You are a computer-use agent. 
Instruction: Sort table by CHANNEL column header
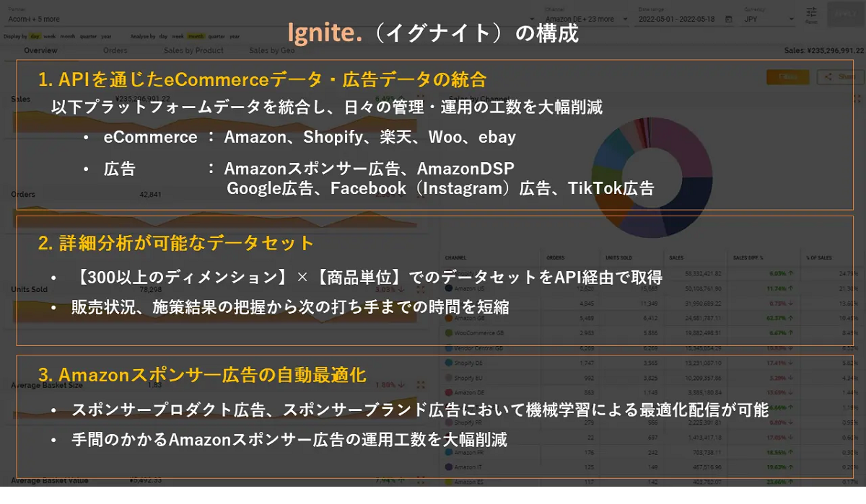coord(456,256)
